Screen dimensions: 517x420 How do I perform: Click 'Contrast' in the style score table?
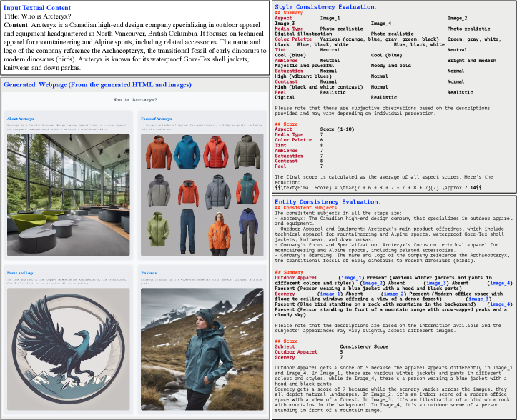pos(286,161)
